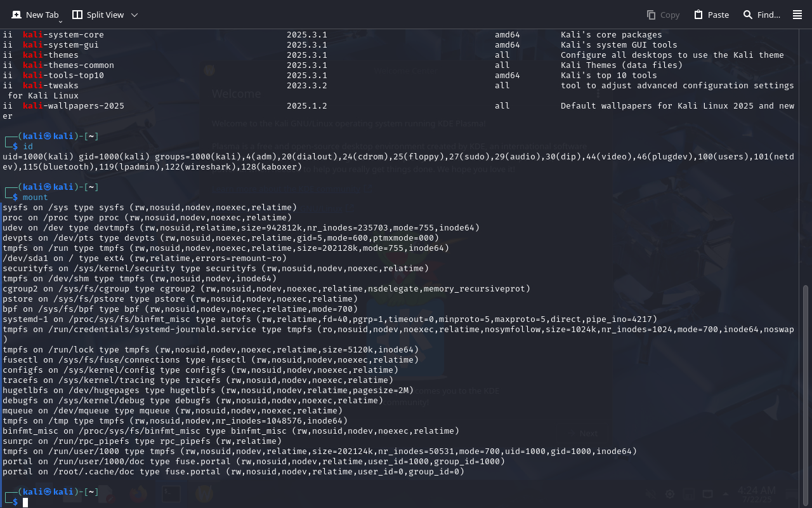
Task: Click the 'mount' command text
Action: tap(36, 197)
